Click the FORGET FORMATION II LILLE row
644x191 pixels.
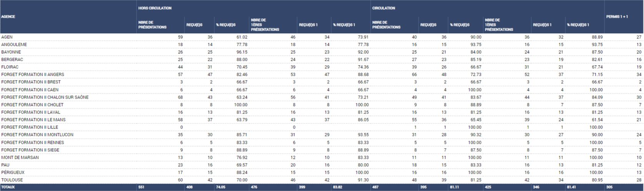[29, 127]
